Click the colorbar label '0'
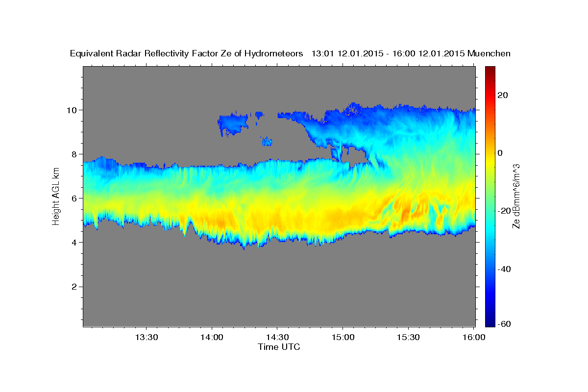Screen dimensions: 588x392 pos(500,153)
